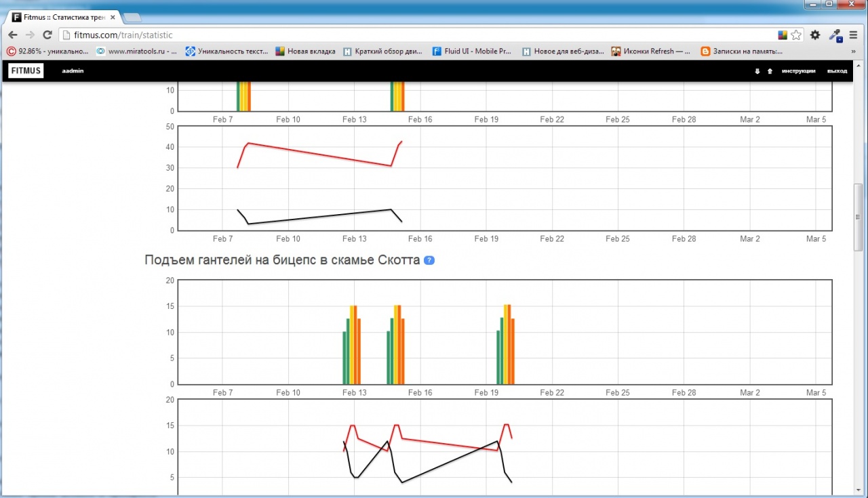Click the выход logout link
868x498 pixels.
pyautogui.click(x=837, y=71)
